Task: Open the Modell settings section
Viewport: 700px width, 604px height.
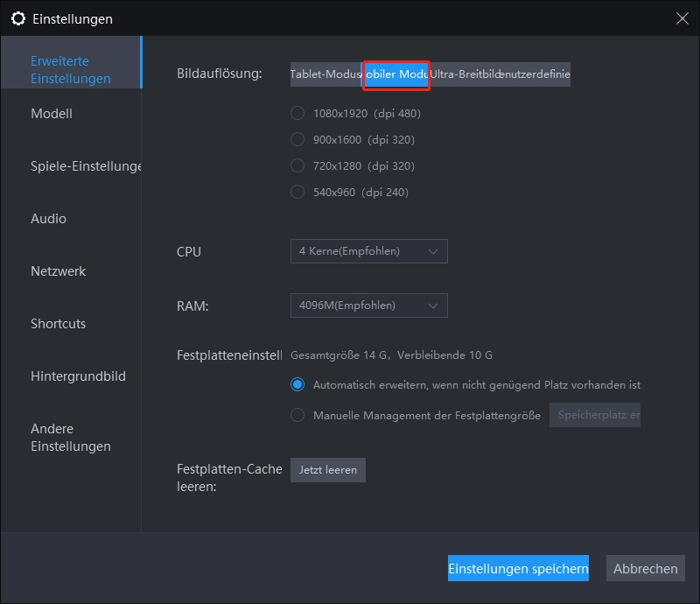Action: pyautogui.click(x=52, y=114)
